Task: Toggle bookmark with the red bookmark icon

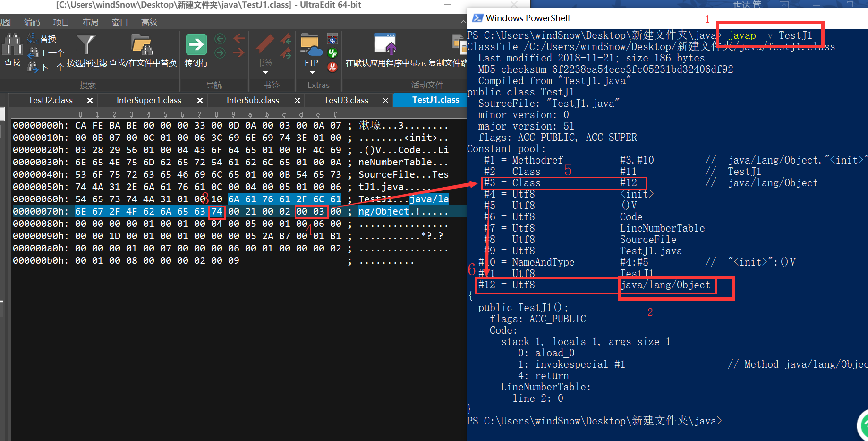Action: pyautogui.click(x=265, y=44)
